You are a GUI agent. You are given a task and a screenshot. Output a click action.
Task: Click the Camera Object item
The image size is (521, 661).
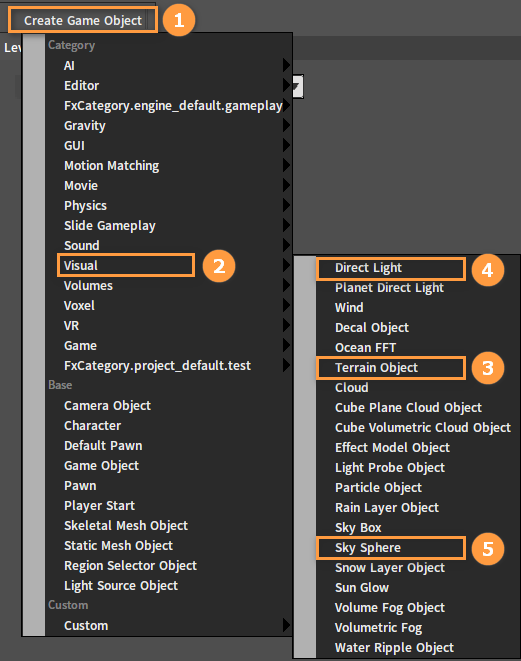coord(107,406)
